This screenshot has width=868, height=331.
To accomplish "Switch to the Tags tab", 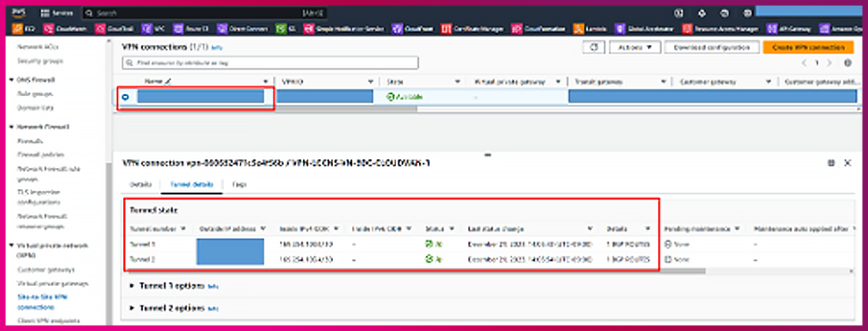I will click(238, 184).
